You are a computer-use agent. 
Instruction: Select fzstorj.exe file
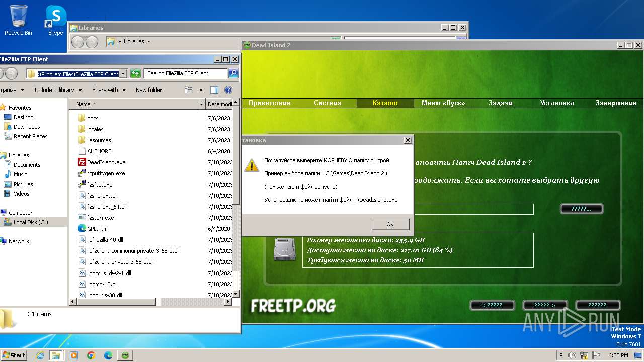[100, 218]
